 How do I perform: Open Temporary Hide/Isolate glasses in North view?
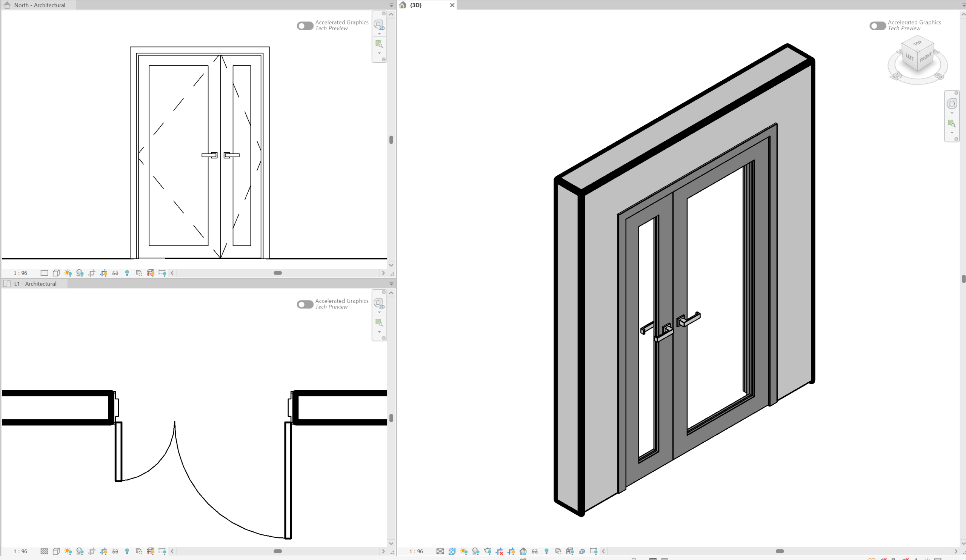115,273
